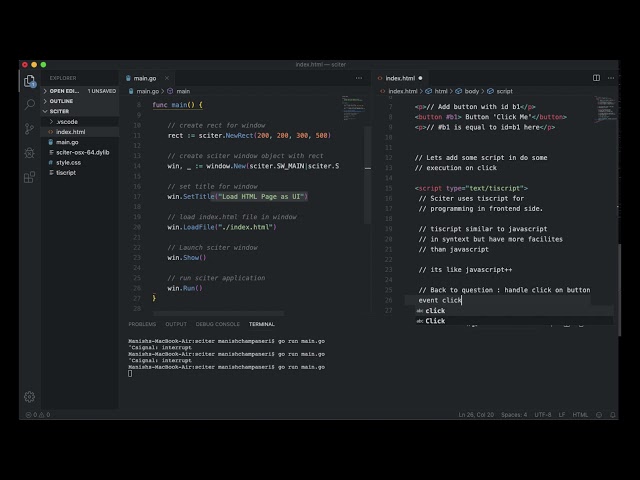Open index.html in the file tree

pos(80,132)
